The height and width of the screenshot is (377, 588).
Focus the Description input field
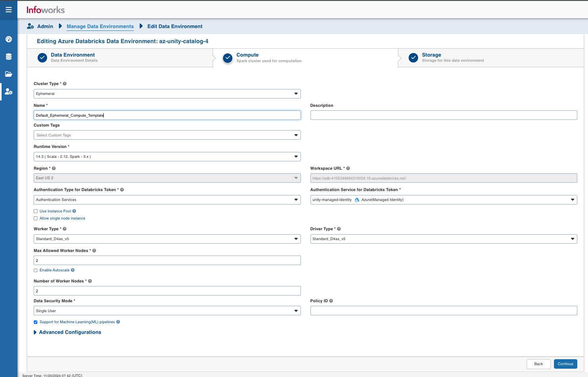tap(443, 115)
